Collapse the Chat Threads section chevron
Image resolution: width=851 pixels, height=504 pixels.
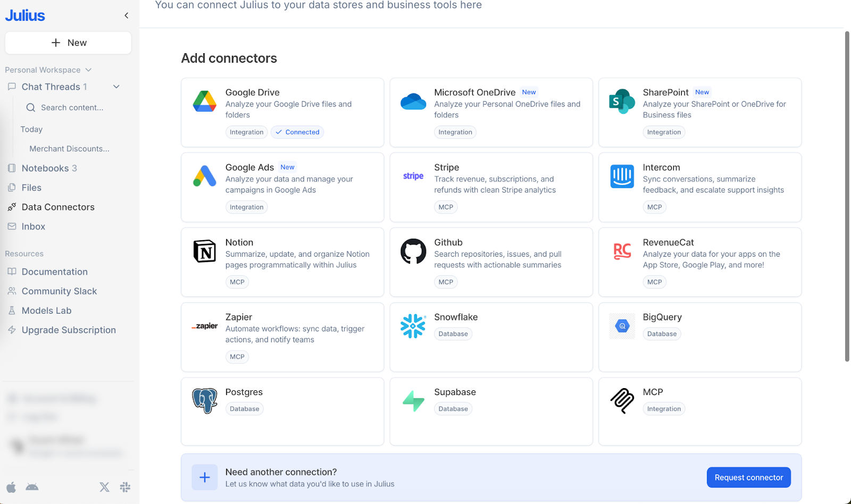coord(116,87)
